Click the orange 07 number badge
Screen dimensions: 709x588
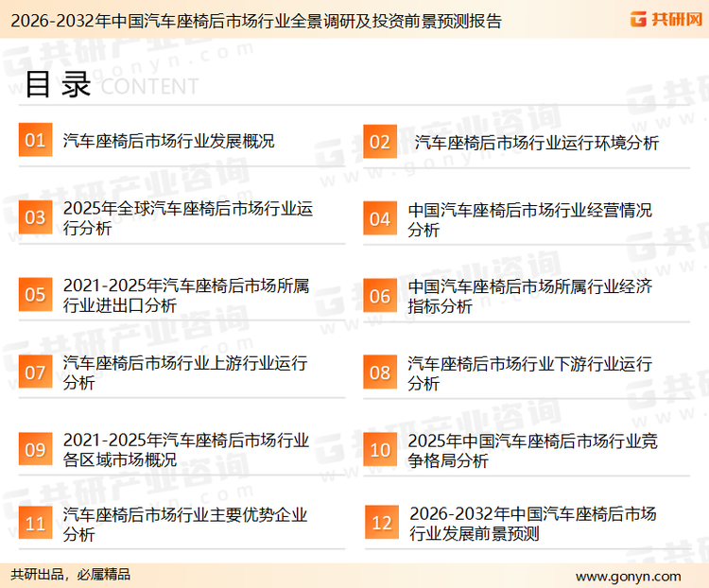click(35, 372)
